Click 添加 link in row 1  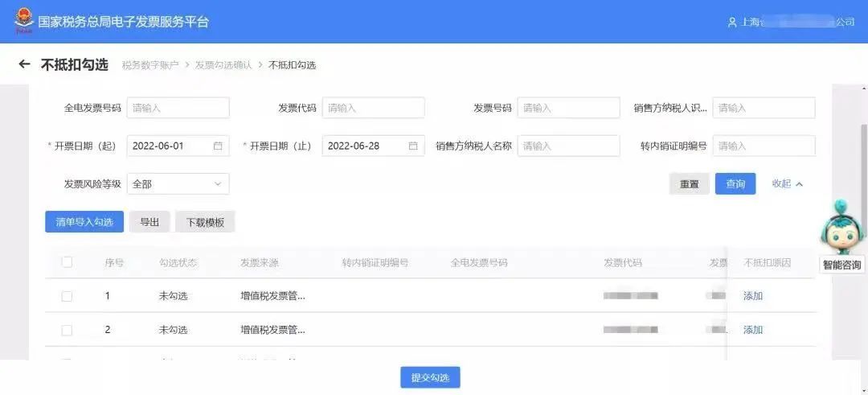pos(753,296)
